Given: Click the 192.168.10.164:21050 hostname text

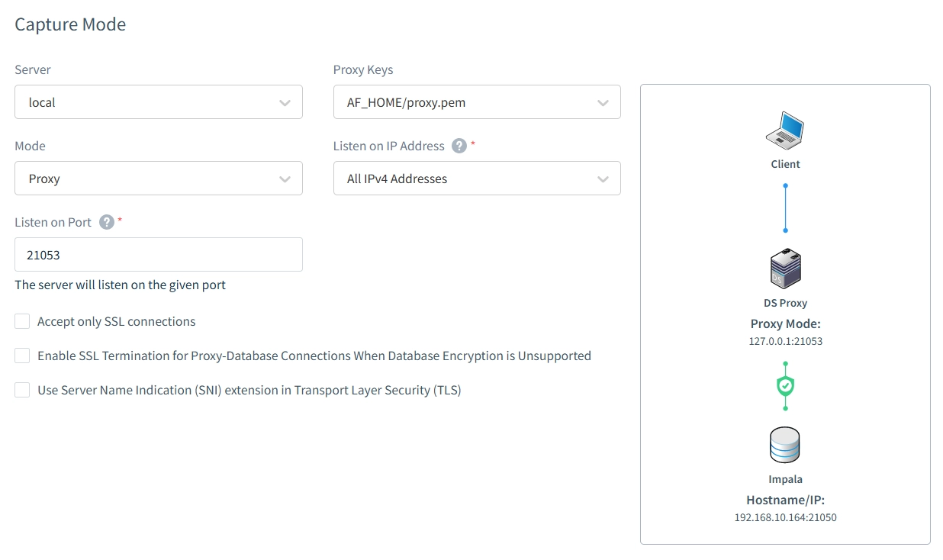Looking at the screenshot, I should click(x=785, y=517).
